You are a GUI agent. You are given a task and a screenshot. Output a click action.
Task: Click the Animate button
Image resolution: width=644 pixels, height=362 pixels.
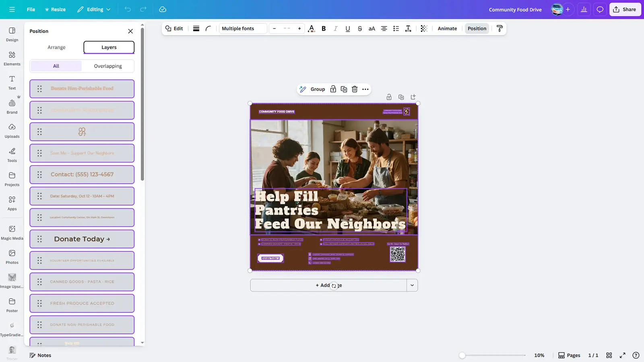(447, 29)
